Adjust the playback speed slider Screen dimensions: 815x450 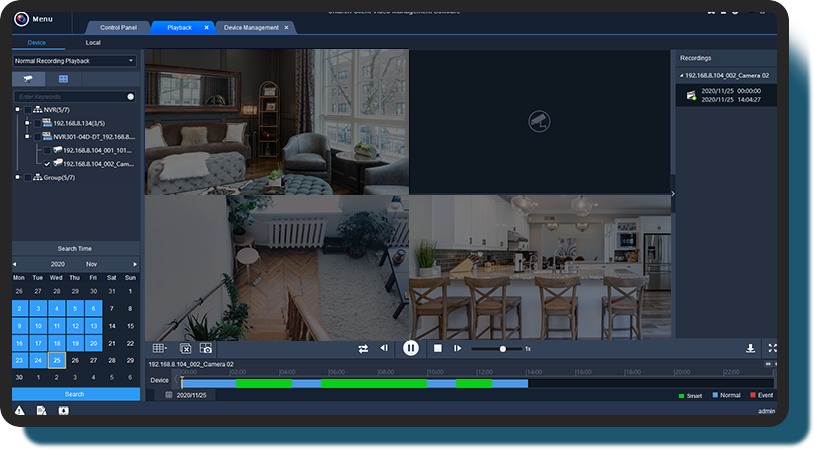point(502,348)
